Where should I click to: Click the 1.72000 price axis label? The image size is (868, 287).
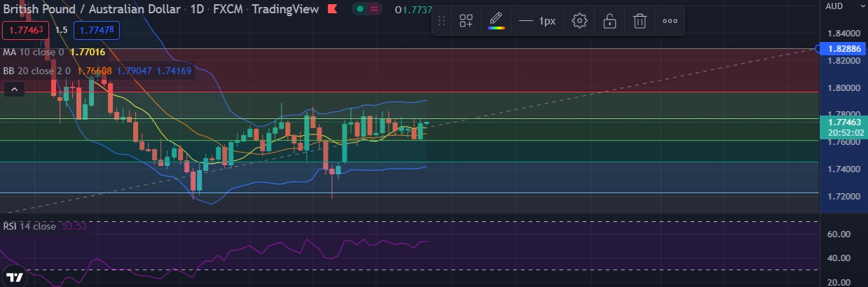843,197
